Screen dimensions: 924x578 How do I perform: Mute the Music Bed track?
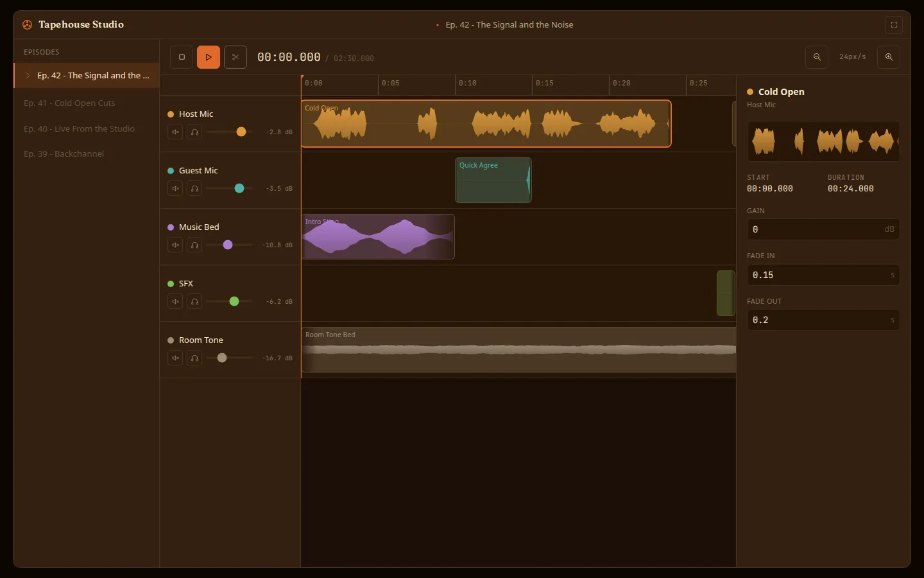(175, 245)
